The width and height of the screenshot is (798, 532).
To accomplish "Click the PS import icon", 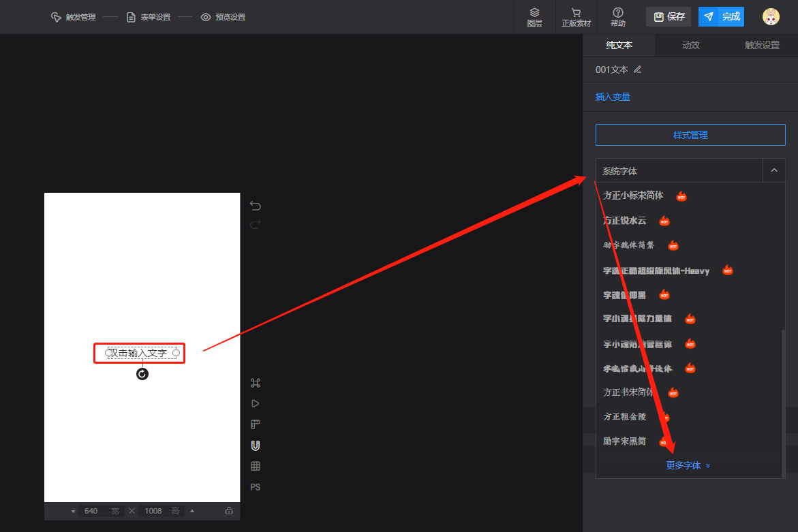I will 256,487.
